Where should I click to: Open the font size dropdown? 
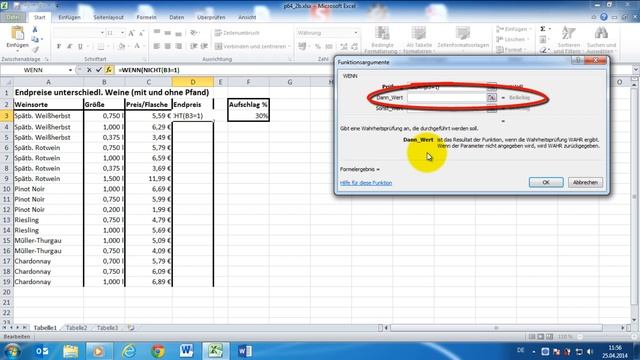click(x=122, y=33)
